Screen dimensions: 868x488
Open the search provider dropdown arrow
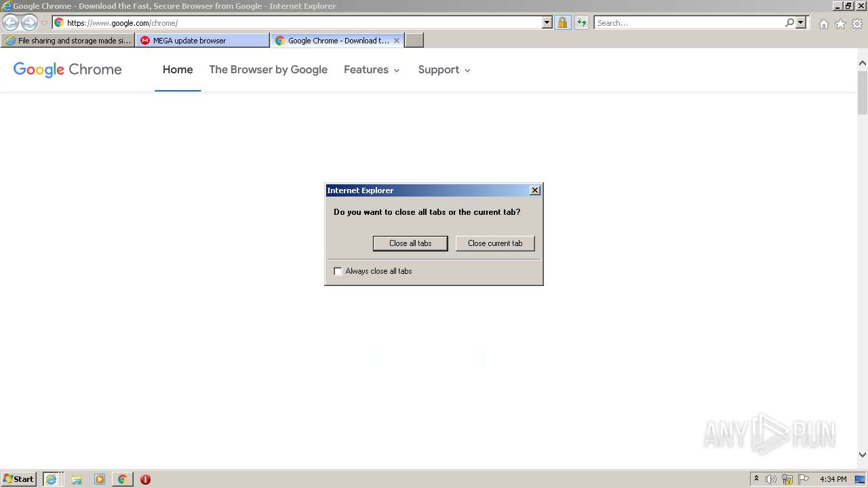click(801, 22)
